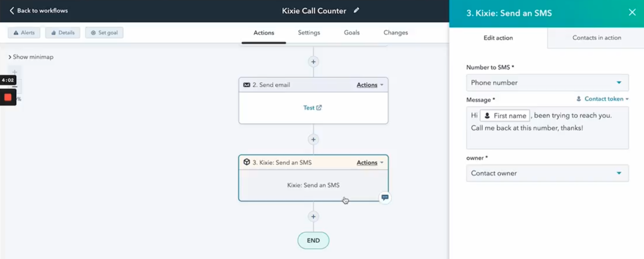Click the comment bubble icon on SMS action
This screenshot has width=644, height=259.
pyautogui.click(x=385, y=197)
